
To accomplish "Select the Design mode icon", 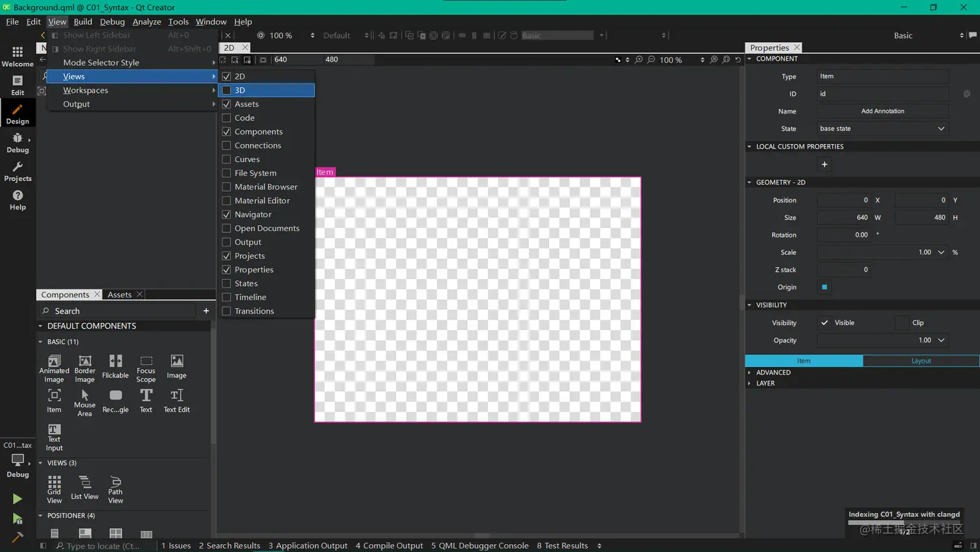I will click(x=17, y=114).
